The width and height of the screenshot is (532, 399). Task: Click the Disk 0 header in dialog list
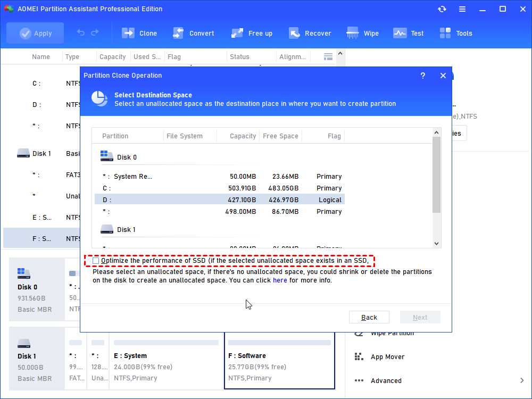point(119,157)
